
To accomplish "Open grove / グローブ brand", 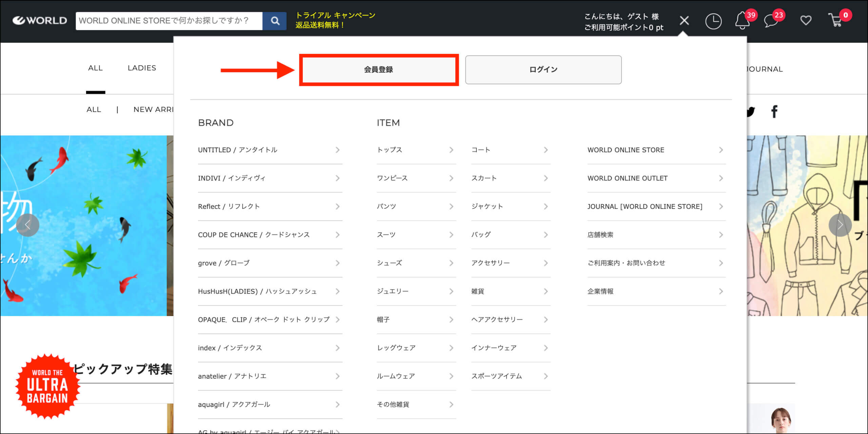I will 270,263.
